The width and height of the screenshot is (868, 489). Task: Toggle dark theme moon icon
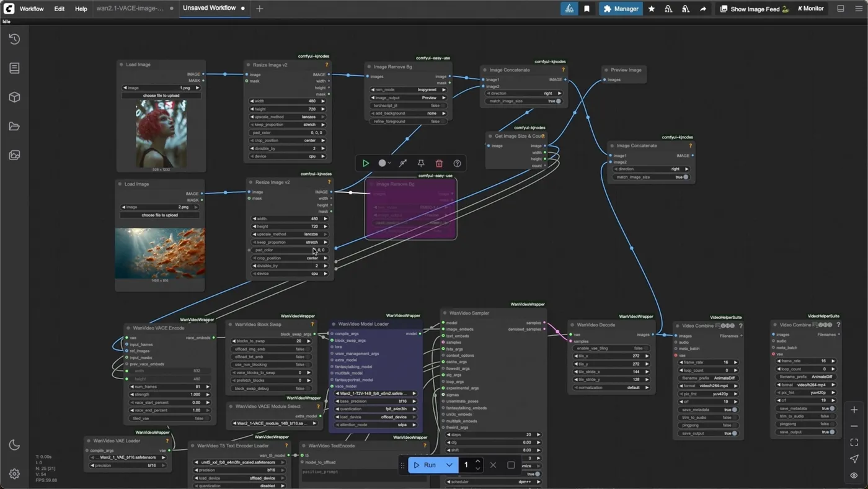pos(14,445)
